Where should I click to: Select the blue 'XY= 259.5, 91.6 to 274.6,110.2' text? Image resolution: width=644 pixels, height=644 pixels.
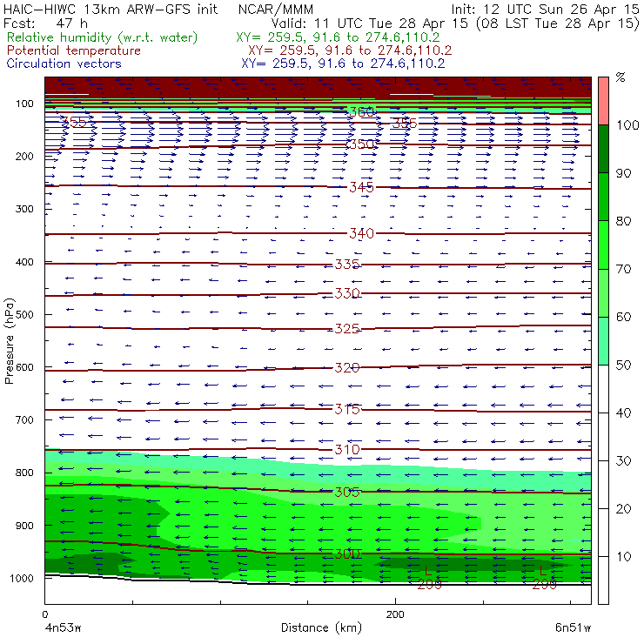[x=343, y=64]
